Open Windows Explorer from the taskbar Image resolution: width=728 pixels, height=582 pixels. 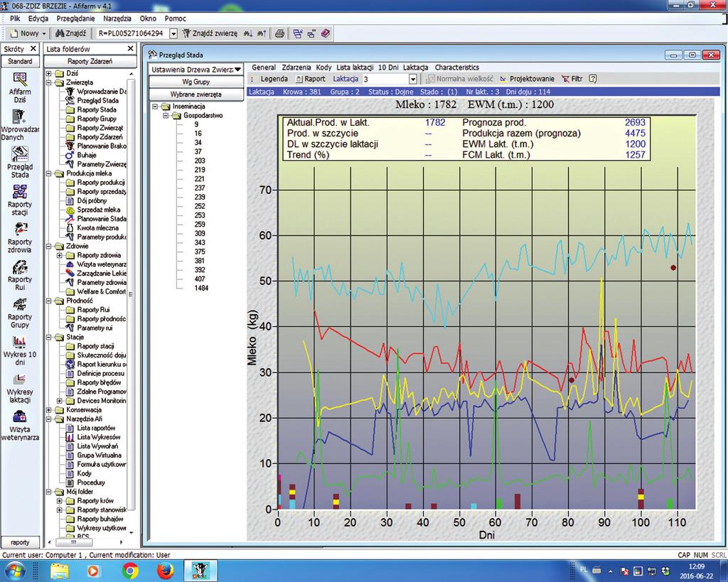(60, 571)
